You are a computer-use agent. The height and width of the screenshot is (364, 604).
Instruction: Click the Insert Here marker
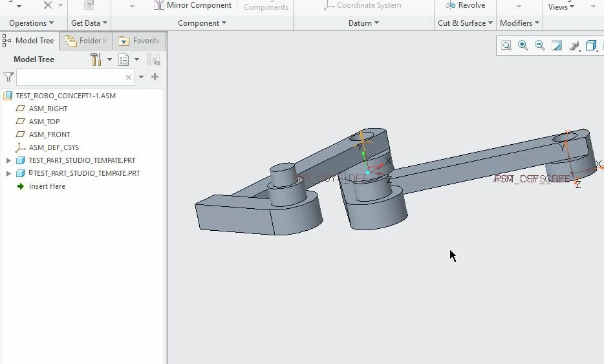(47, 186)
